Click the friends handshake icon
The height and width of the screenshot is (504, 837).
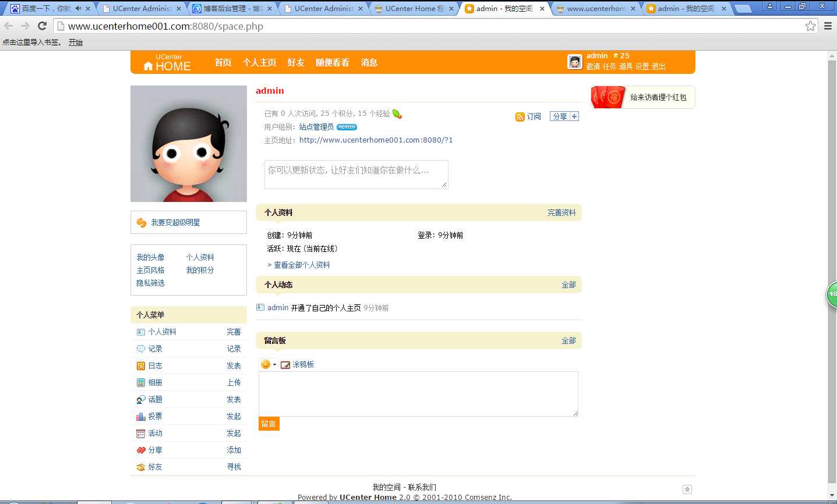[141, 467]
